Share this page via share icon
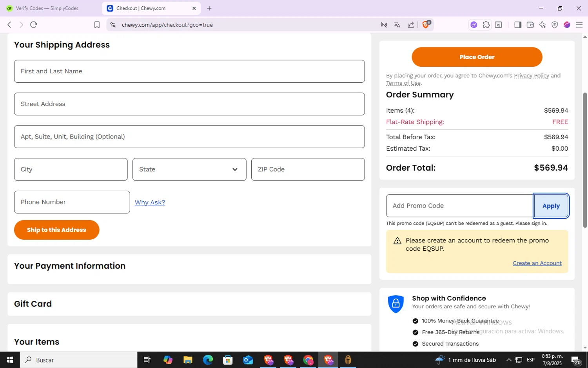This screenshot has height=368, width=588. coord(411,25)
